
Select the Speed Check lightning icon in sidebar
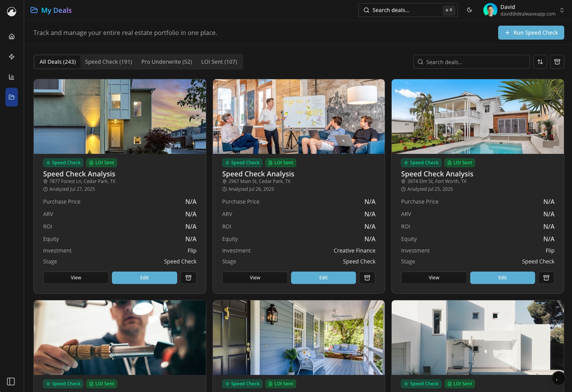(12, 57)
